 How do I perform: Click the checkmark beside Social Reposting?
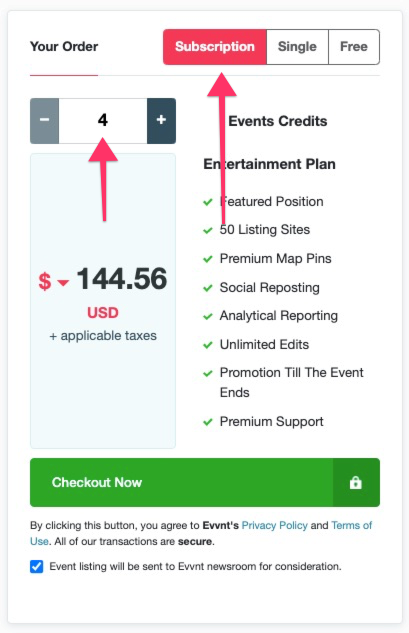point(208,288)
